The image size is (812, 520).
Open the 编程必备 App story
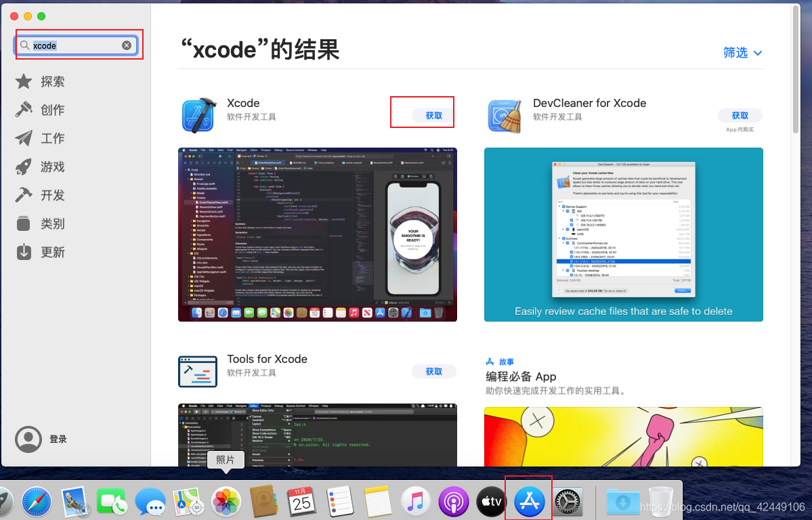pos(520,376)
